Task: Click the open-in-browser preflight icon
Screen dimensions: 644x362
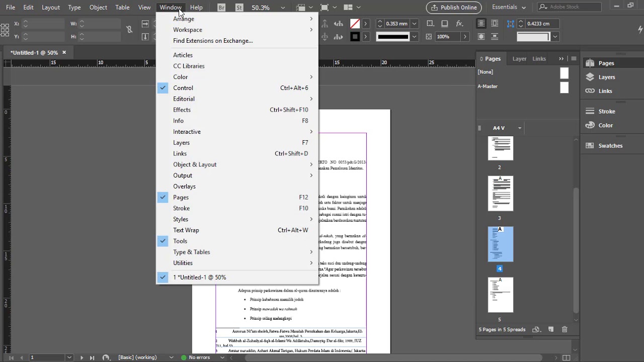Action: 106,357
